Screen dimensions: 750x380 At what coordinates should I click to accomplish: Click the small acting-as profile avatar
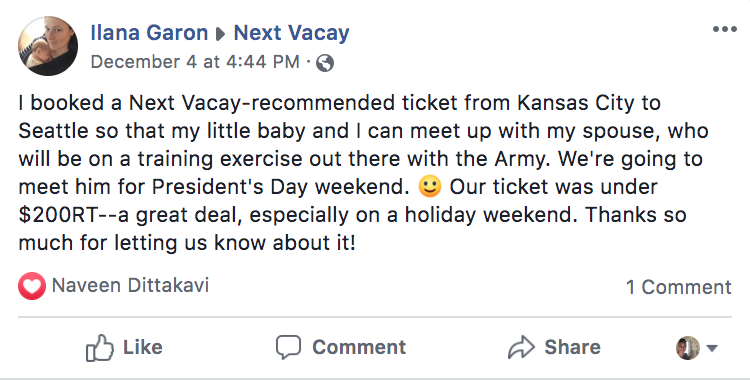(x=688, y=348)
